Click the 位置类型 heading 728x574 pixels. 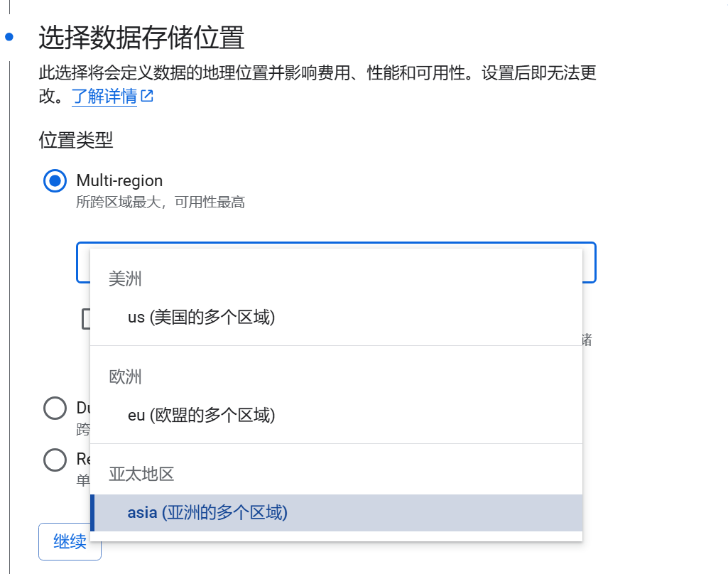76,140
